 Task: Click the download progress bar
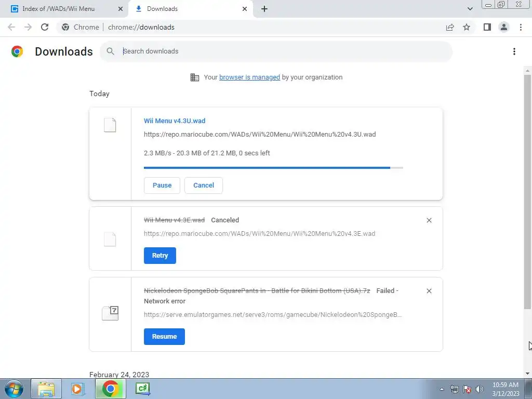click(x=273, y=168)
